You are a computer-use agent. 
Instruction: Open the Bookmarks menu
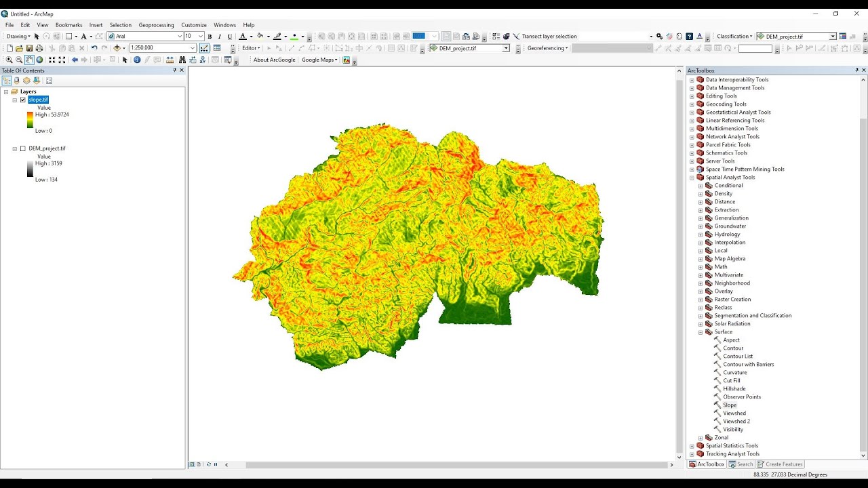[x=68, y=25]
